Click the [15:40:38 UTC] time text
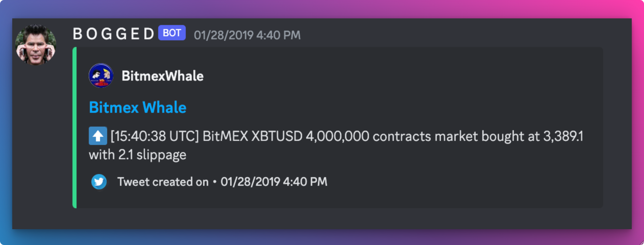 [x=154, y=136]
